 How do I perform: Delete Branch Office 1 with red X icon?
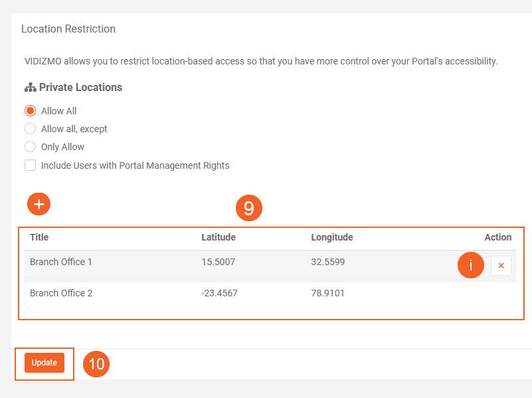coord(501,266)
